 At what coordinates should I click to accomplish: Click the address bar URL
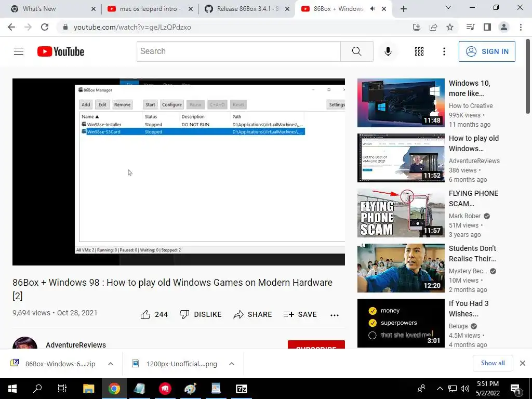[132, 27]
